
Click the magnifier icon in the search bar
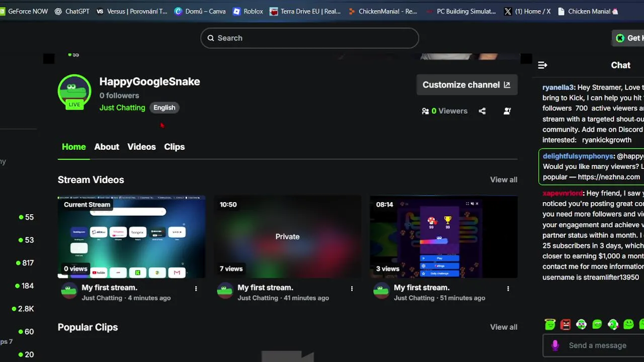[211, 38]
